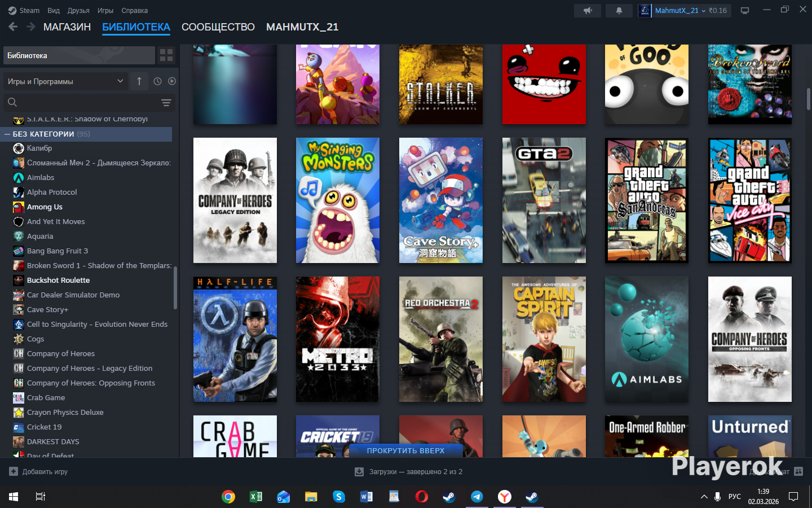Image resolution: width=812 pixels, height=508 pixels.
Task: Open the Друзья menu
Action: click(78, 11)
